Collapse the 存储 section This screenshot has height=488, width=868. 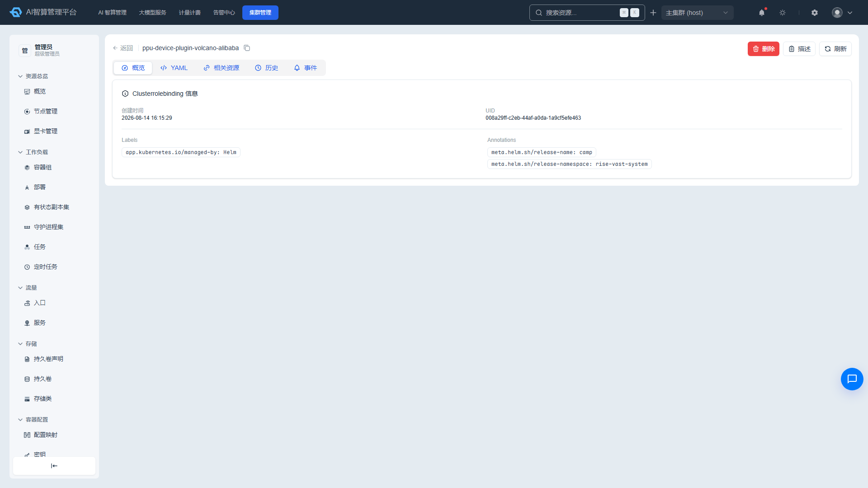pos(28,343)
